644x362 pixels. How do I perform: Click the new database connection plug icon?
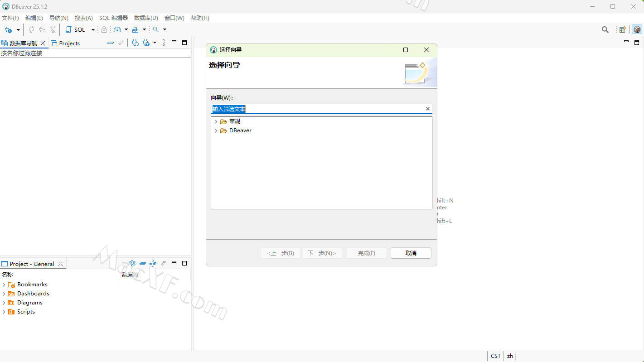(8, 29)
